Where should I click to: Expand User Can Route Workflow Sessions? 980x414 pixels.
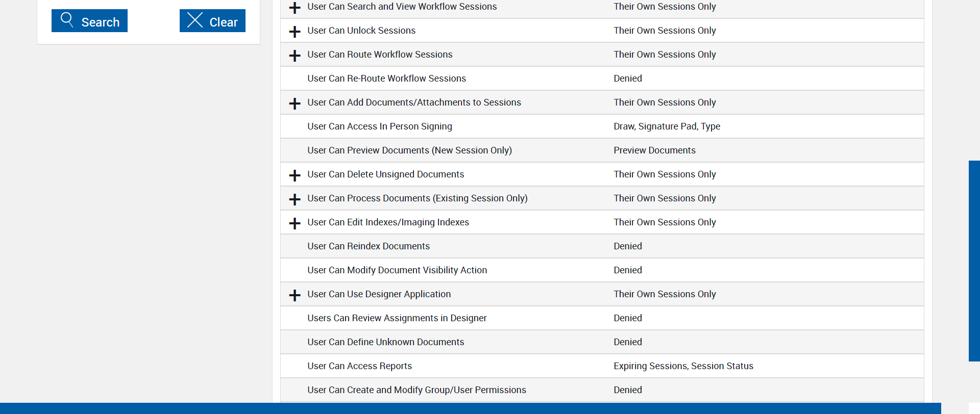tap(295, 56)
